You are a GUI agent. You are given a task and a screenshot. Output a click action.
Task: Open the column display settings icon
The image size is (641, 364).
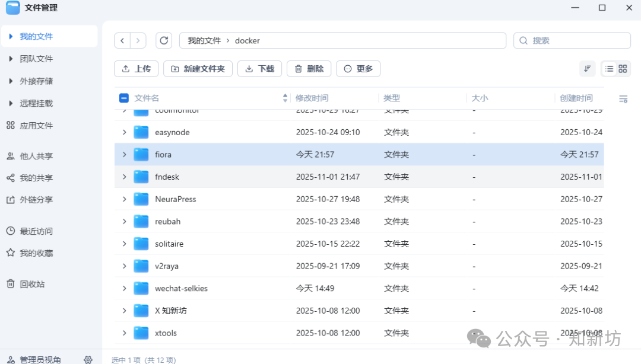click(623, 99)
